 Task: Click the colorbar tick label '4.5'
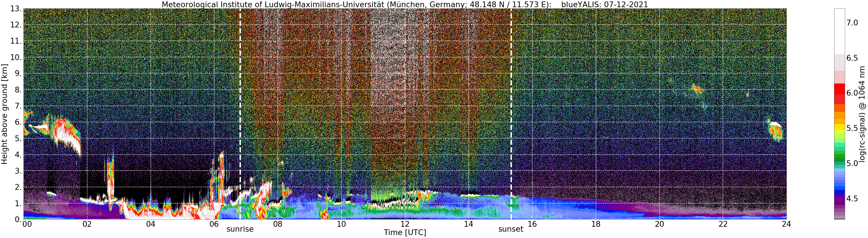[x=852, y=199]
